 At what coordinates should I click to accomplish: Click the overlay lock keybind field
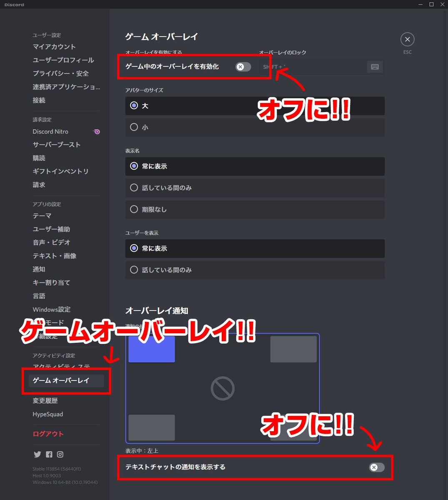tap(321, 67)
